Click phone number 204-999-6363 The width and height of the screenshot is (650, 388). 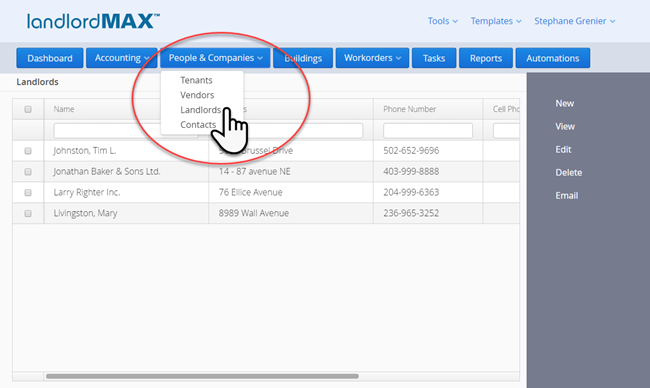(x=411, y=192)
